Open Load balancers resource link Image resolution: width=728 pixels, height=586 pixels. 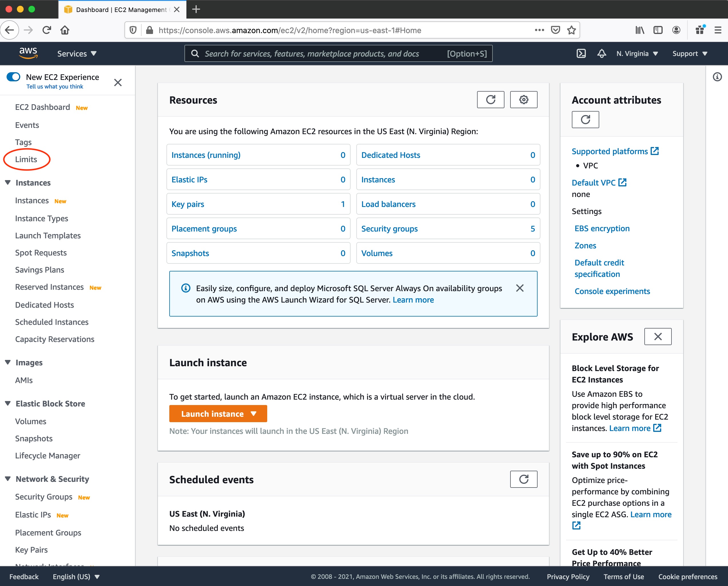tap(388, 204)
